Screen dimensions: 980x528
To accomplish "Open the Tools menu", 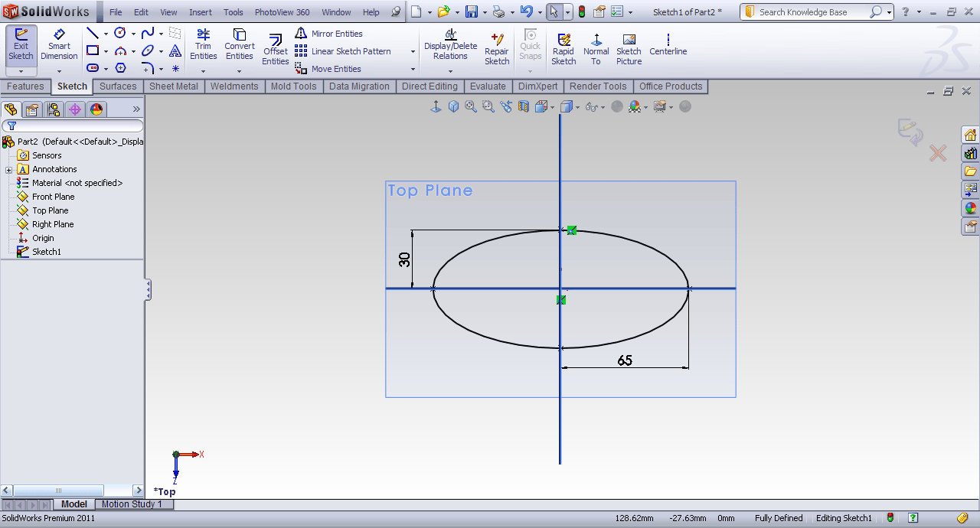I will click(234, 12).
